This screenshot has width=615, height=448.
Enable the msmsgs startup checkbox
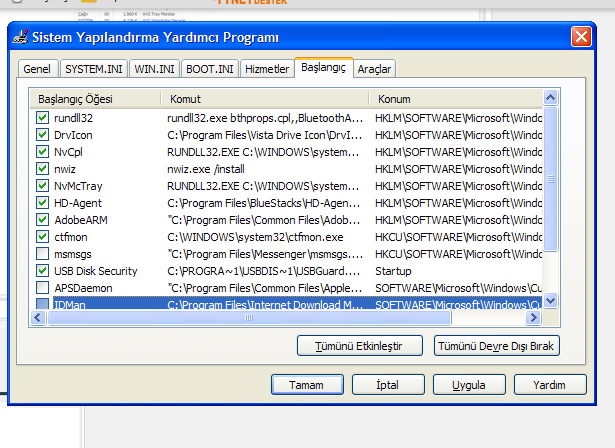point(42,254)
